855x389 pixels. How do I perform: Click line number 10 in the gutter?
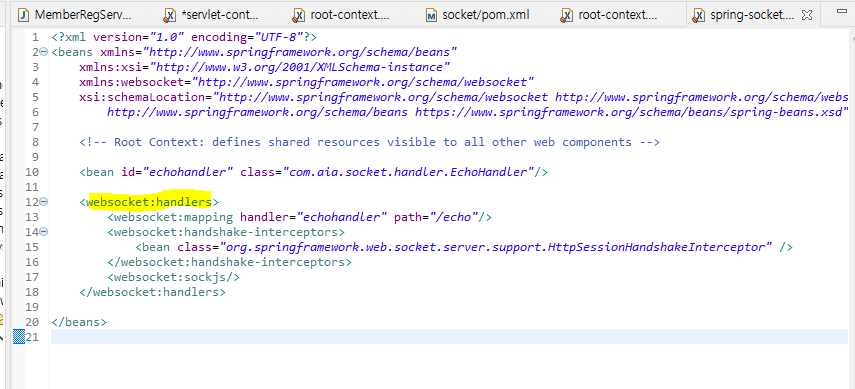click(32, 172)
